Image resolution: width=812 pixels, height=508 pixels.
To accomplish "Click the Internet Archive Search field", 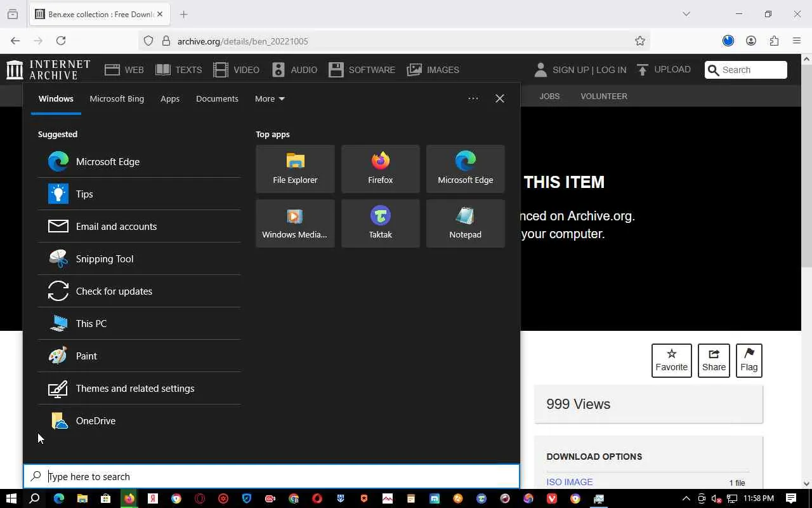I will [746, 70].
